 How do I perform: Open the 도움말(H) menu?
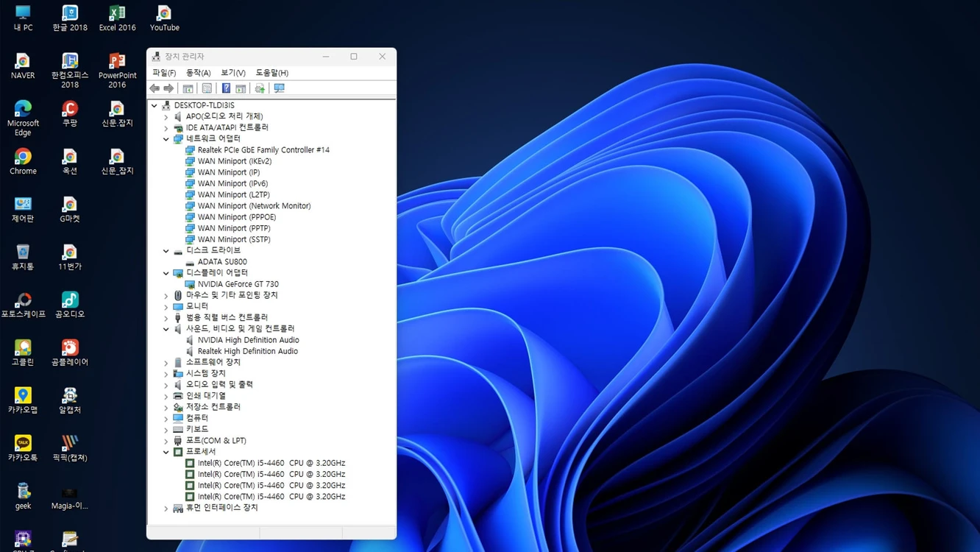point(271,72)
